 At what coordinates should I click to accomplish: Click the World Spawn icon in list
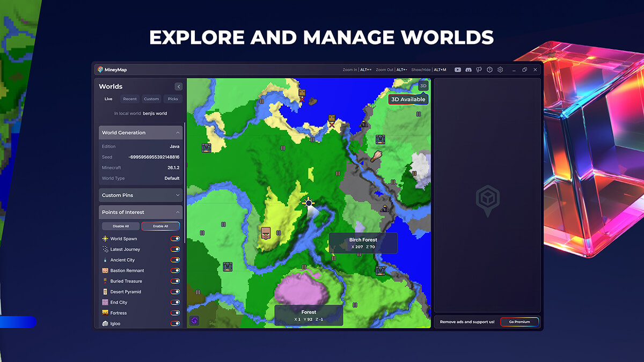coord(105,239)
